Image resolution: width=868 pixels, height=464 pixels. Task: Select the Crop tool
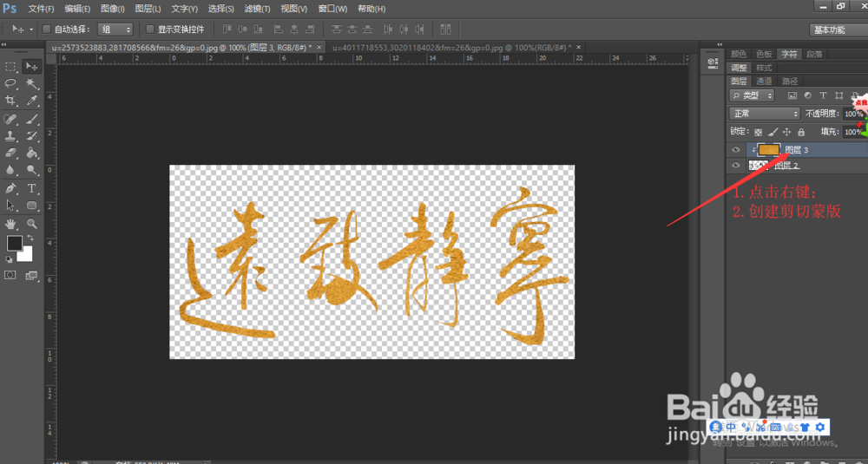tap(10, 101)
